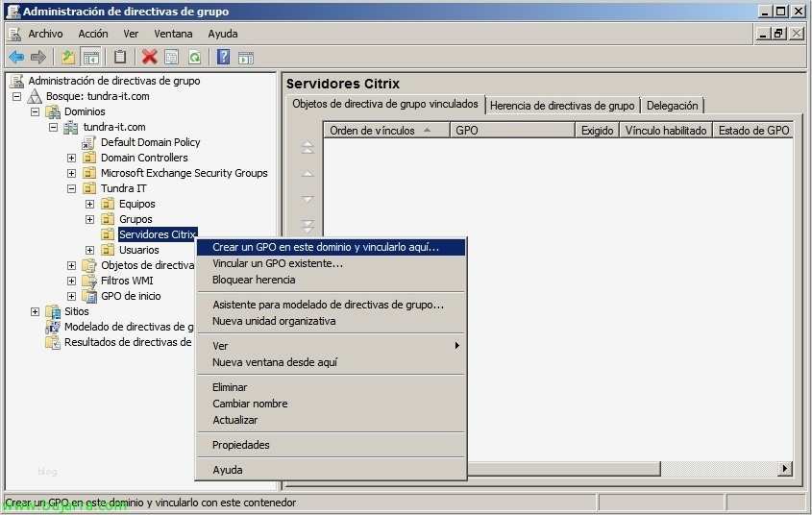
Task: Click the GPO de inicio folder icon
Action: pyautogui.click(x=89, y=296)
